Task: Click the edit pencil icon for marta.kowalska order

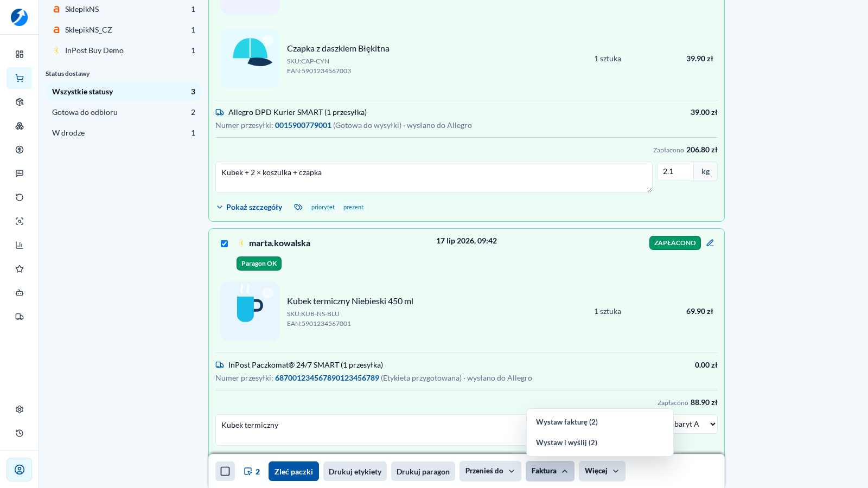Action: point(710,243)
